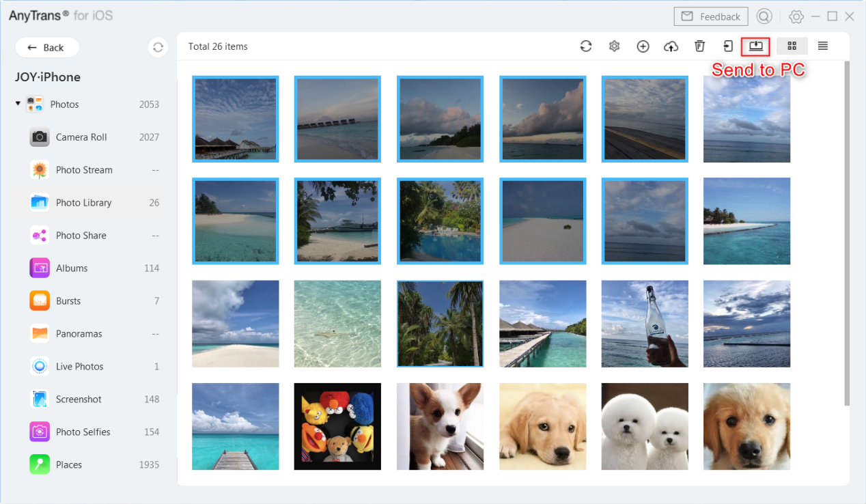This screenshot has width=866, height=504.
Task: Collapse the Photos section in the sidebar
Action: pyautogui.click(x=17, y=104)
